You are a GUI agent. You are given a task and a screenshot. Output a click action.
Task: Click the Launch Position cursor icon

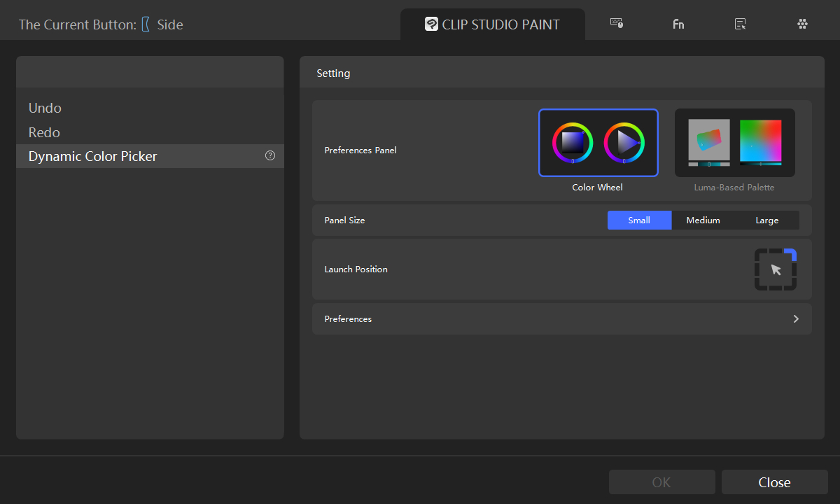click(x=776, y=269)
